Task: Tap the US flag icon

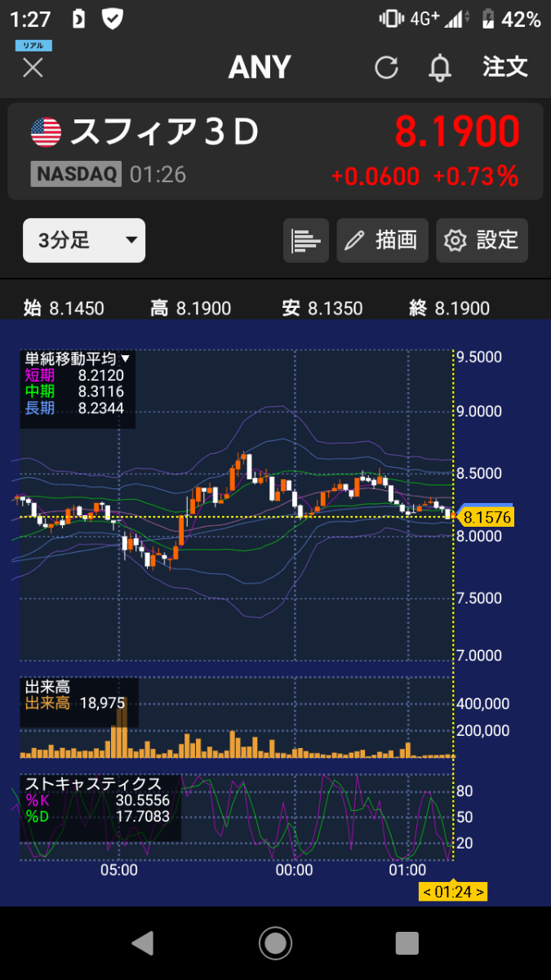Action: pyautogui.click(x=46, y=132)
